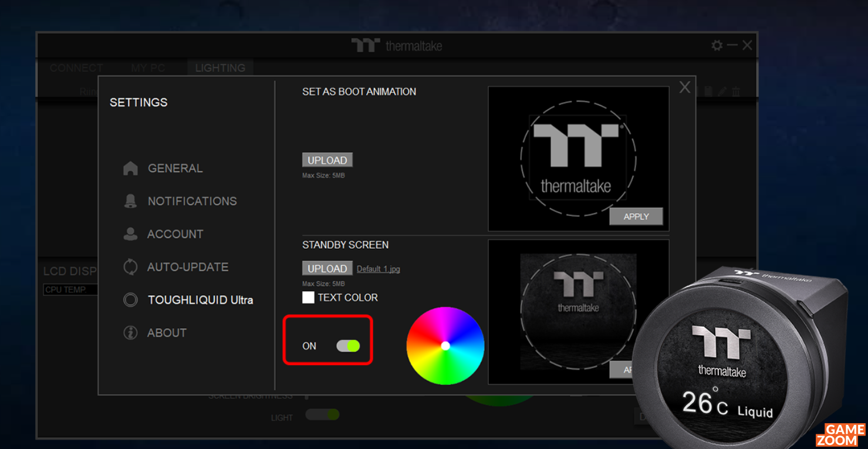The height and width of the screenshot is (449, 868).
Task: Pick a color on the rainbow color wheel
Action: pyautogui.click(x=445, y=346)
